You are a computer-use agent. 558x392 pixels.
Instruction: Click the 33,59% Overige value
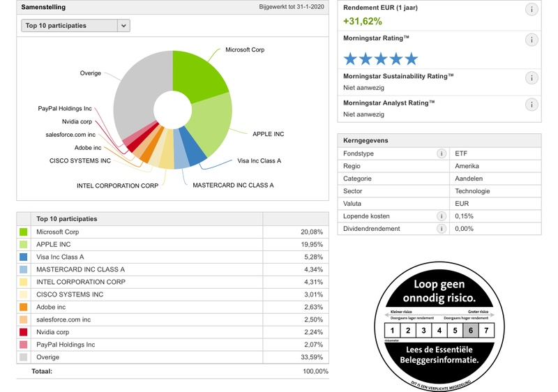312,357
